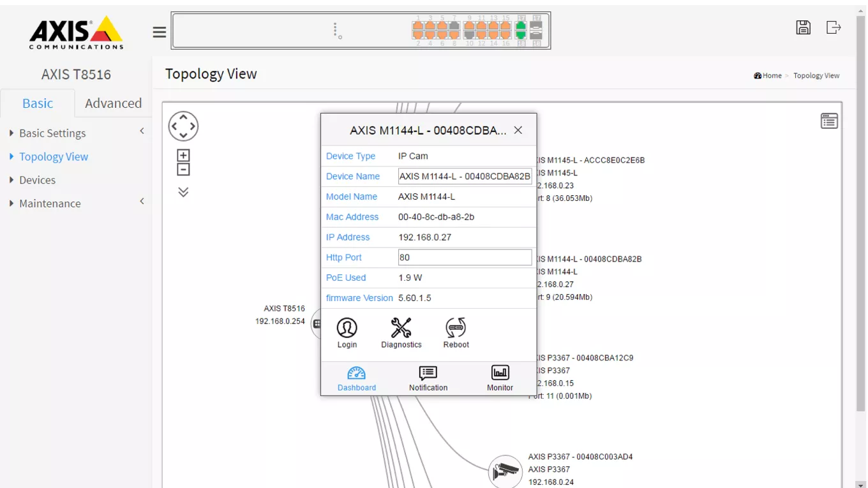The height and width of the screenshot is (488, 868).
Task: Expand the double-chevron toolbar options
Action: (183, 192)
